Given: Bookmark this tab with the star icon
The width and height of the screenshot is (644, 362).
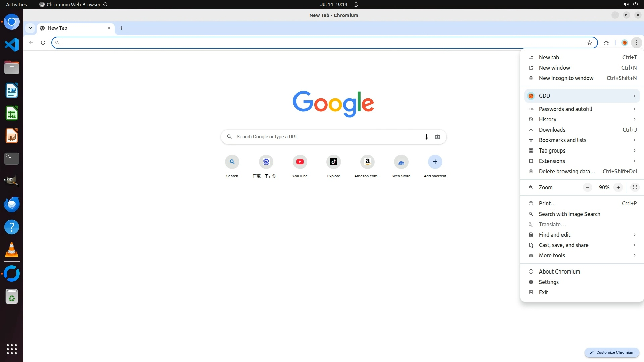Looking at the screenshot, I should 590,43.
